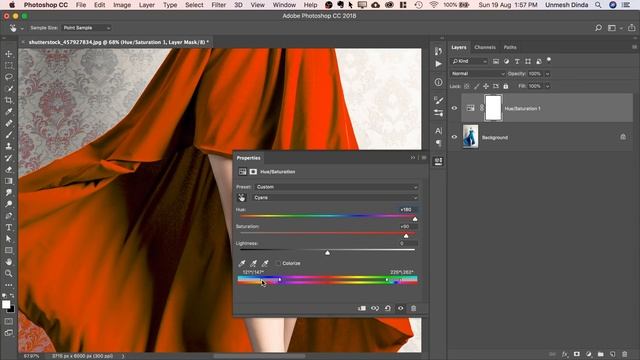Open the color range dropdown showing Cyans
Viewport: 640px width, 360px height.
click(336, 198)
